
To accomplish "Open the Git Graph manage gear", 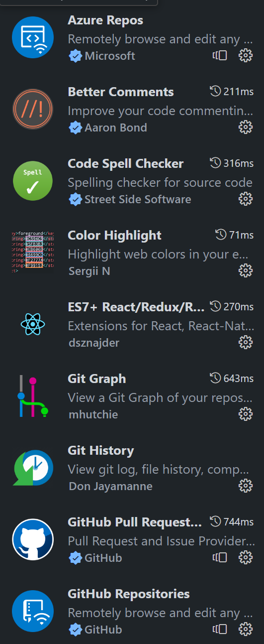I will click(x=246, y=414).
